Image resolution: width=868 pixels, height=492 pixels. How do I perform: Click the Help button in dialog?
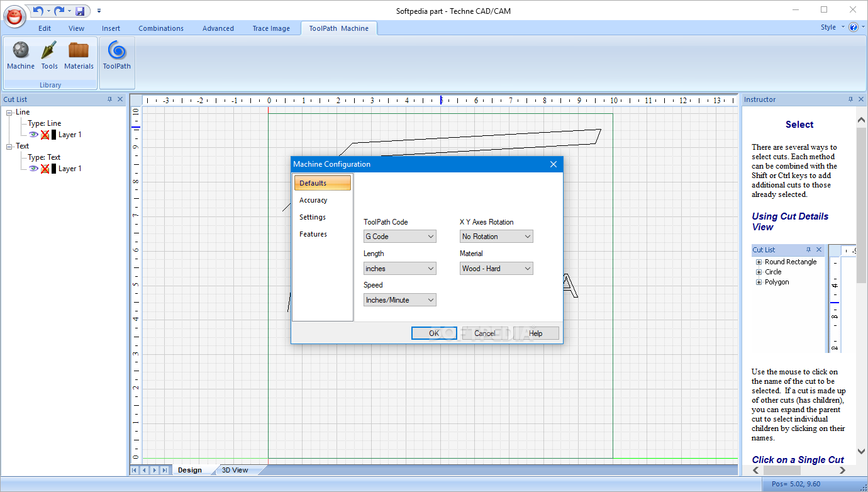click(536, 333)
